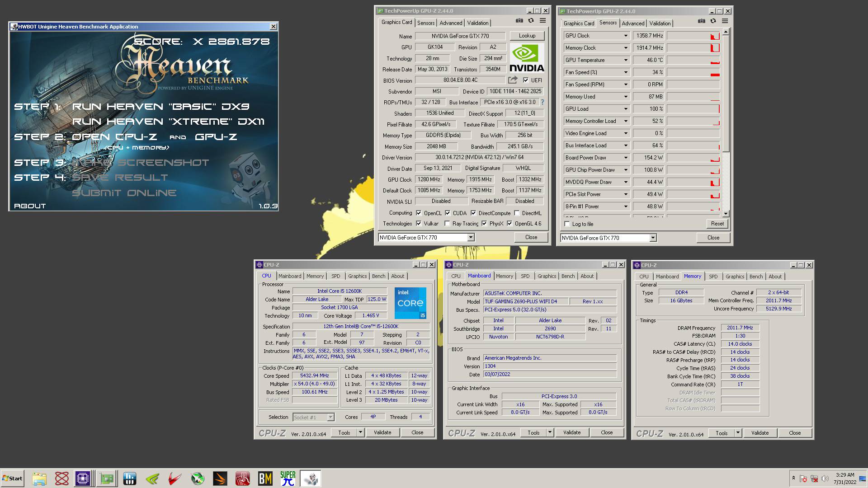The height and width of the screenshot is (488, 868).
Task: Open GPU selector dropdown in Graphics Card window
Action: click(471, 238)
